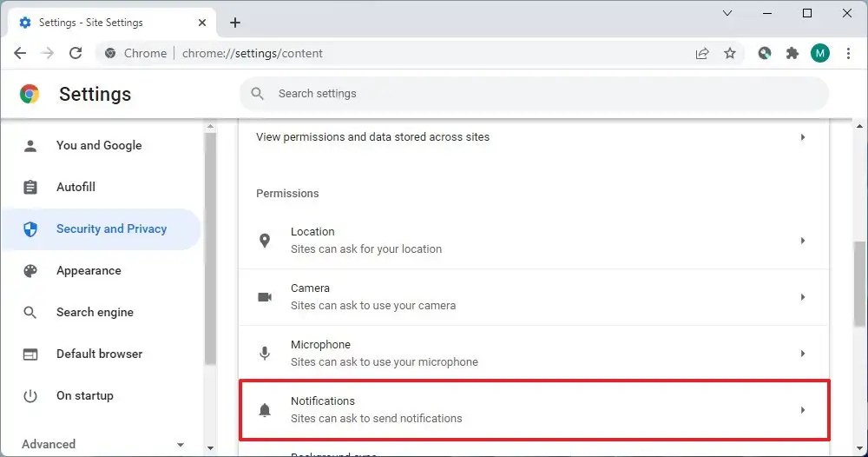This screenshot has width=868, height=457.
Task: Click the clipboard icon beside Autofill
Action: [30, 188]
